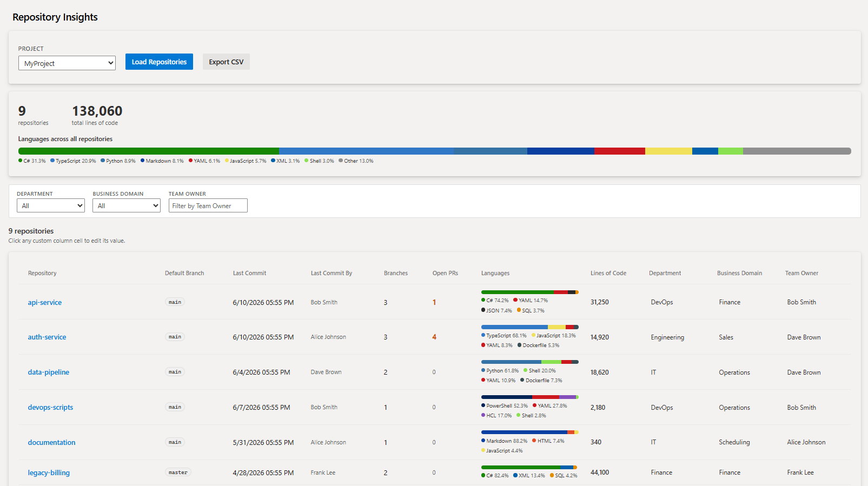The image size is (868, 486).
Task: Click the red YAML segment of overall language bar
Action: click(620, 151)
